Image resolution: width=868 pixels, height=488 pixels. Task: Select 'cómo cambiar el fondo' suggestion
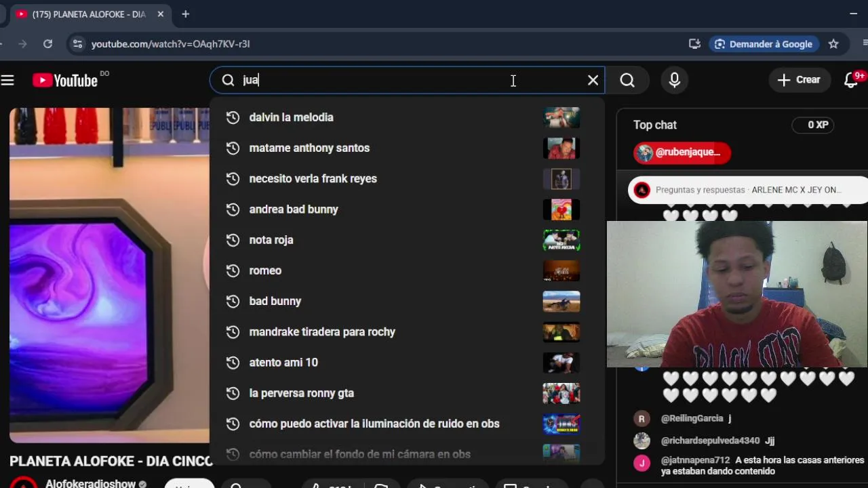pyautogui.click(x=407, y=453)
